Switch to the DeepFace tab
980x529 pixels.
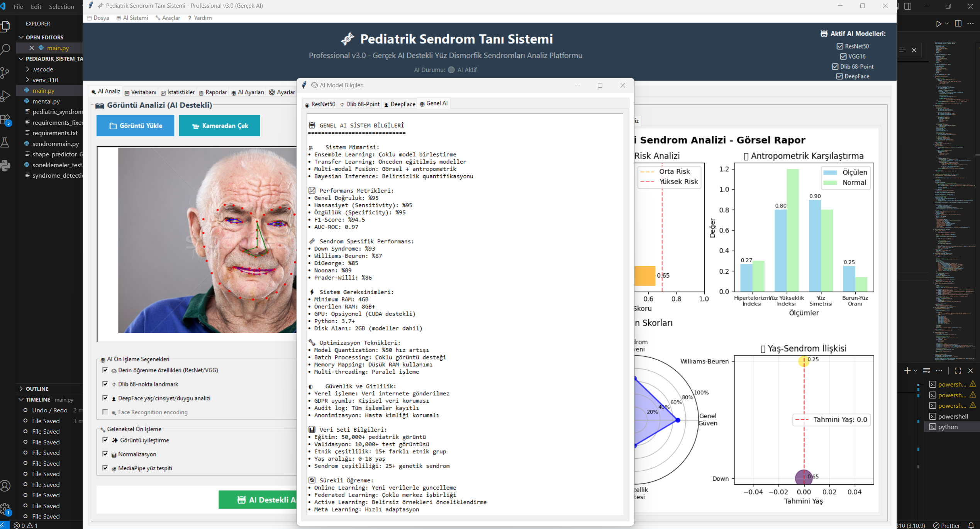[400, 104]
